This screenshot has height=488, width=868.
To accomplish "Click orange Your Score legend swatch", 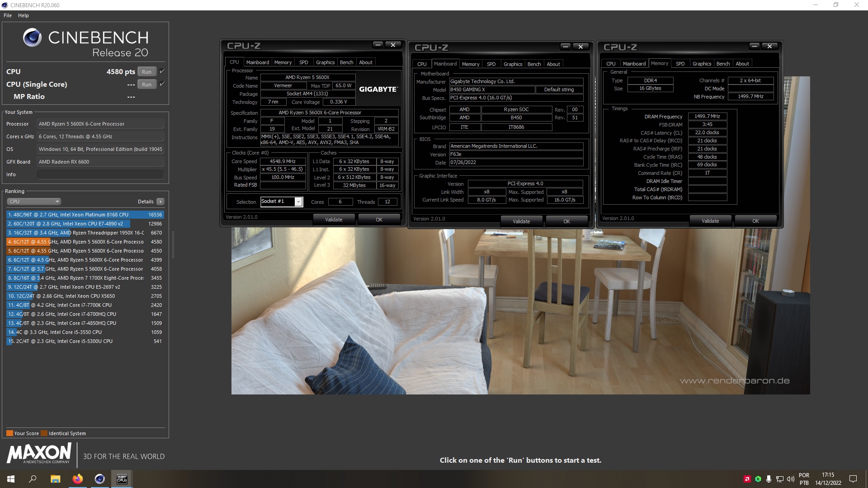I will [x=9, y=433].
